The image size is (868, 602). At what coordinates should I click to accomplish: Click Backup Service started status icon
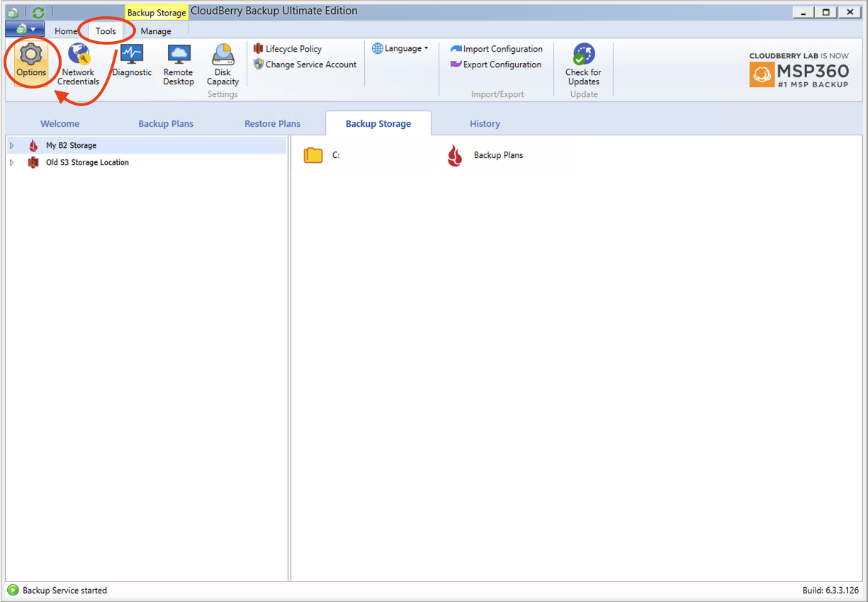[13, 590]
